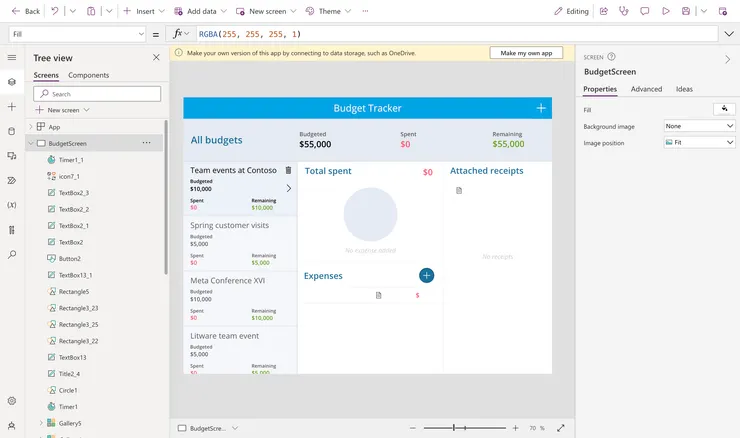This screenshot has width=740, height=438.
Task: Open save options dropdown arrow
Action: tap(704, 11)
